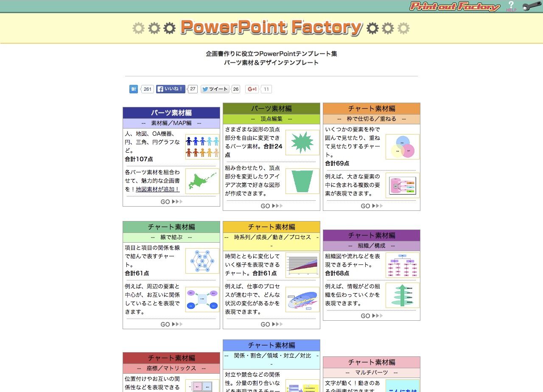
Task: Open the green starburst shape thumbnail
Action: (302, 143)
